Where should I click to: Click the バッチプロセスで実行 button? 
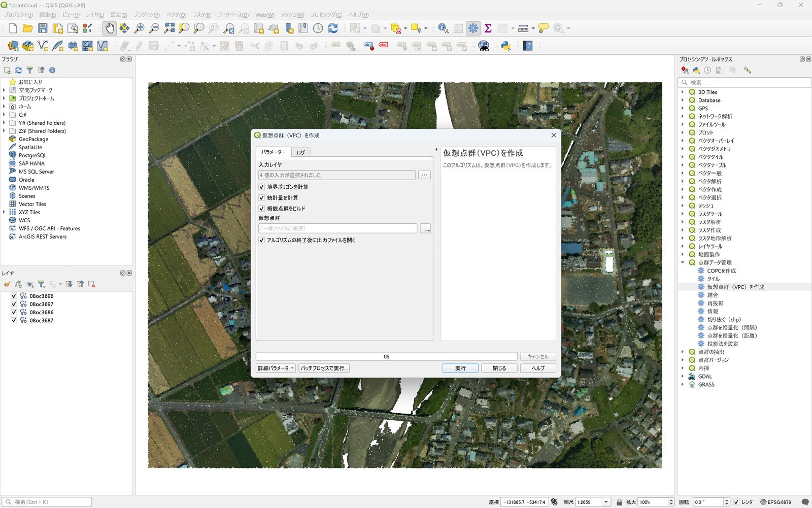click(x=324, y=368)
